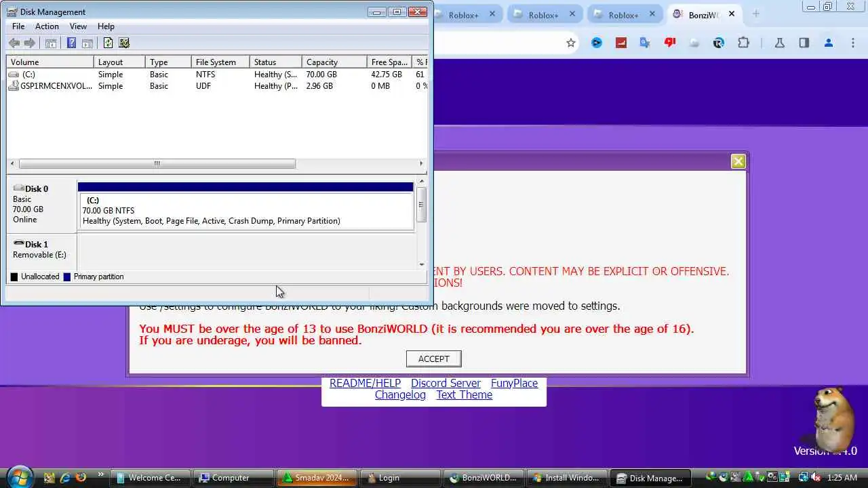Viewport: 868px width, 488px height.
Task: Click the disk pane scroll down arrow
Action: tap(422, 264)
